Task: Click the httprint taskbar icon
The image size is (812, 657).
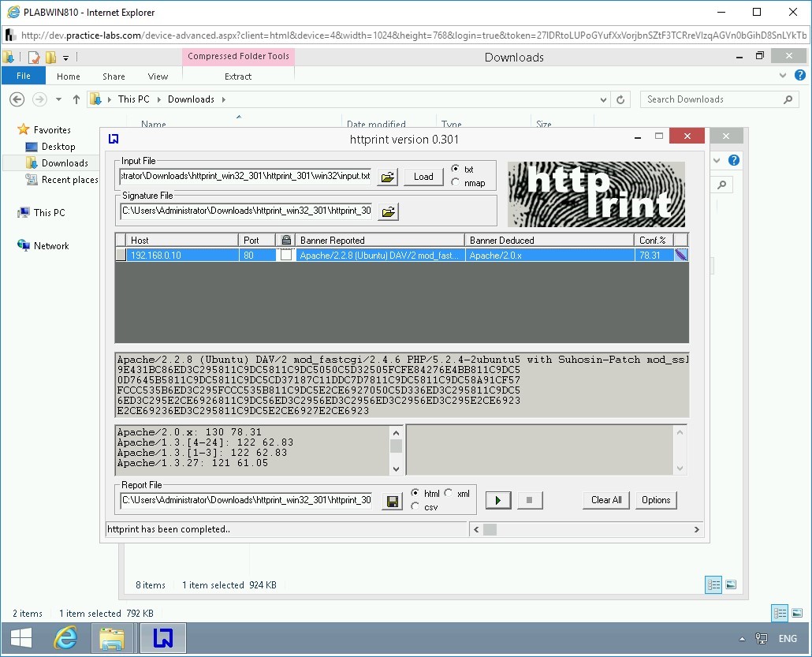Action: (x=162, y=638)
